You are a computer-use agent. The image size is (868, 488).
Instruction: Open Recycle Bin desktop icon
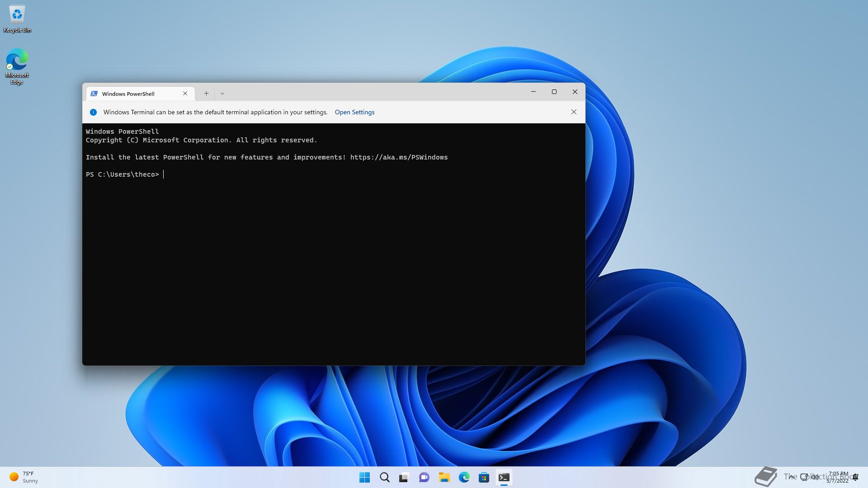pyautogui.click(x=17, y=19)
